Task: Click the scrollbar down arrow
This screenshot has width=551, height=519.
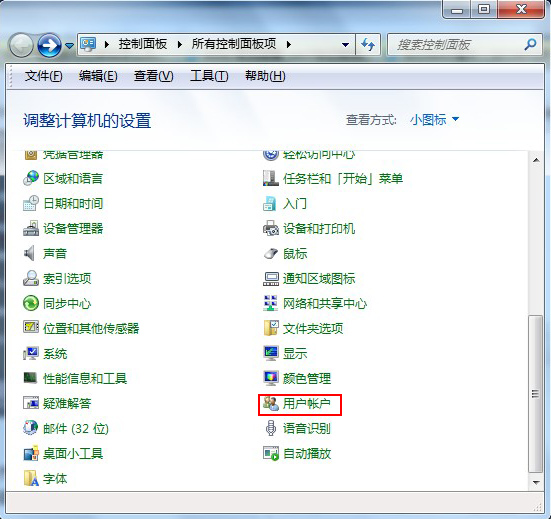Action: (x=536, y=482)
